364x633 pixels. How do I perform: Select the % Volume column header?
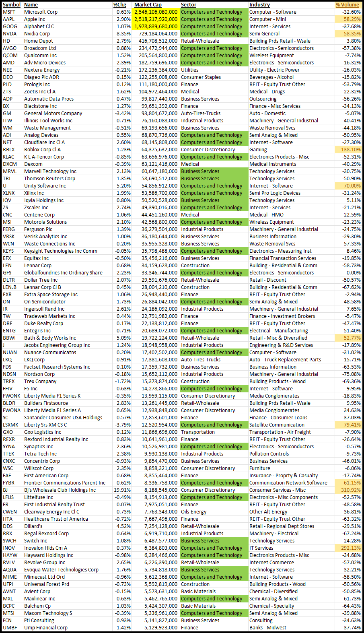click(348, 5)
